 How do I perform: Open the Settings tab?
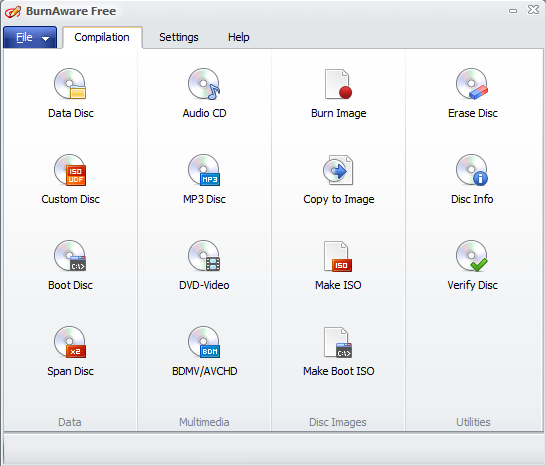point(179,37)
